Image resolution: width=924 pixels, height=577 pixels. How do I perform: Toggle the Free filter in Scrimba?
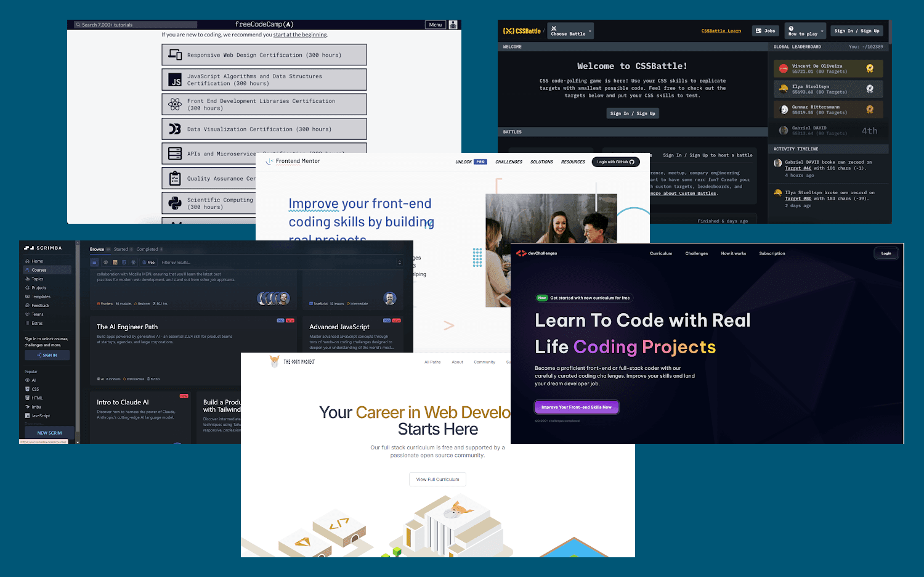148,262
